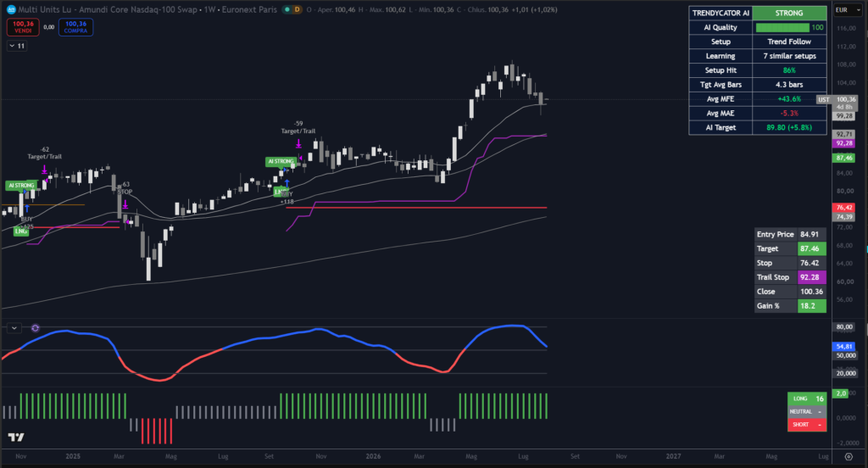Click the red SHORT cell
The height and width of the screenshot is (468, 868).
tap(807, 424)
